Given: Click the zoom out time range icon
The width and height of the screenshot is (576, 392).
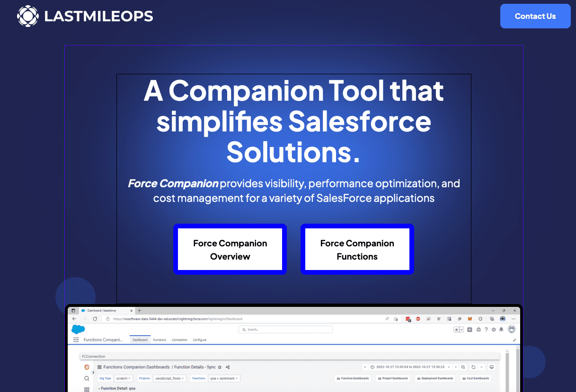Looking at the screenshot, I should click(x=463, y=367).
